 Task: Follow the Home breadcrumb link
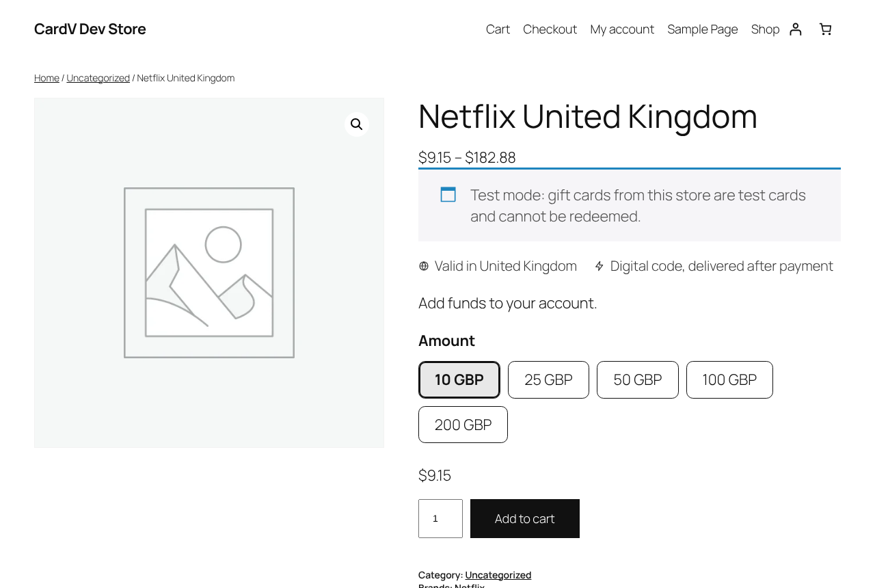(46, 78)
